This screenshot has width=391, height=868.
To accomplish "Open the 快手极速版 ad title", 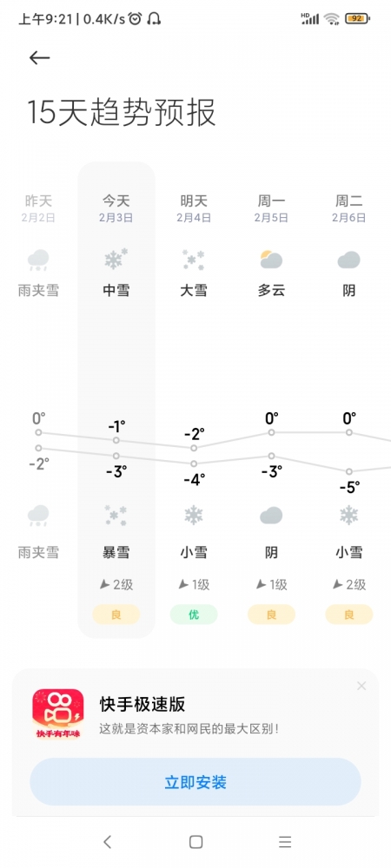I will (142, 704).
